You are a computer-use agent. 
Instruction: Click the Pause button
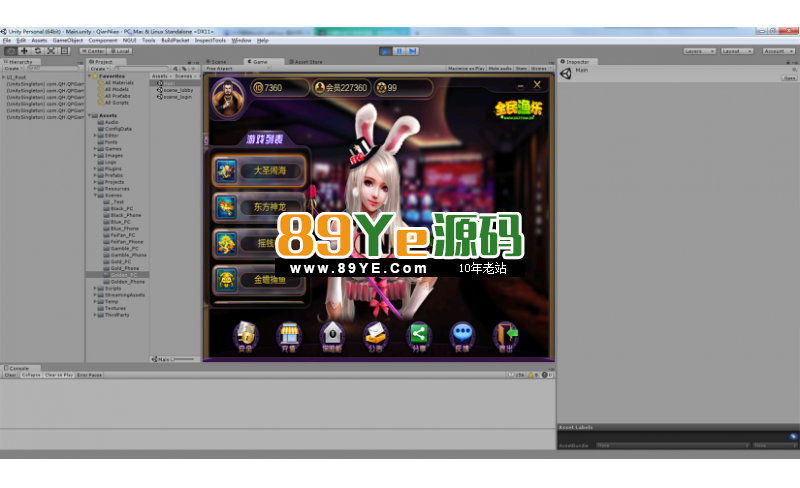point(399,51)
